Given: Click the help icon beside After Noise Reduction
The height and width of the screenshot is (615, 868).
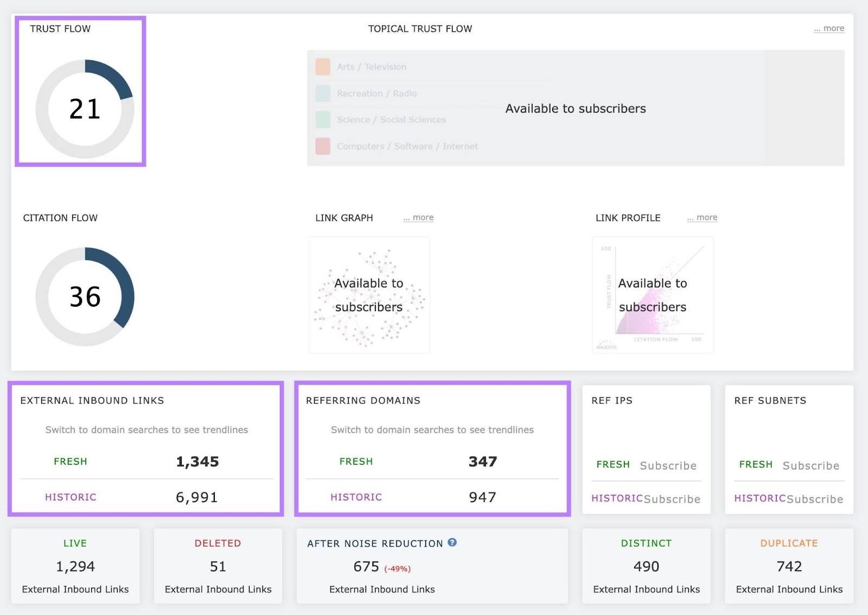Looking at the screenshot, I should pos(452,542).
